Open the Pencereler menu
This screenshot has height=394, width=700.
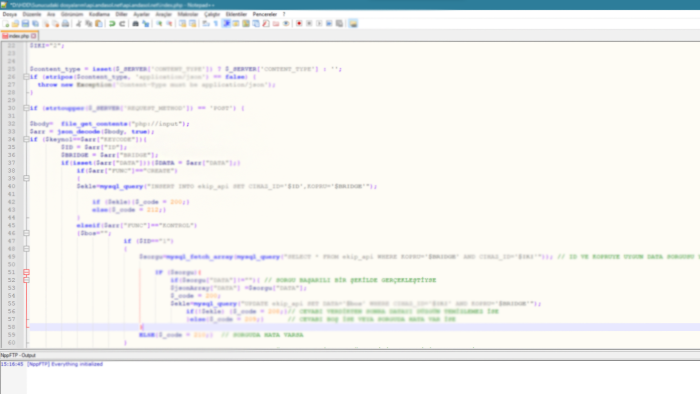[x=265, y=14]
